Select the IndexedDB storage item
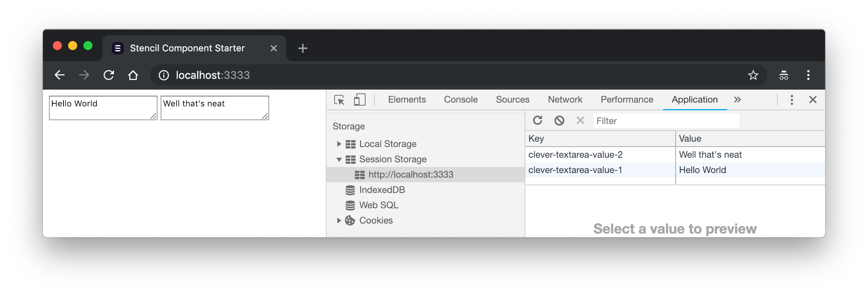Image resolution: width=868 pixels, height=294 pixels. 382,190
